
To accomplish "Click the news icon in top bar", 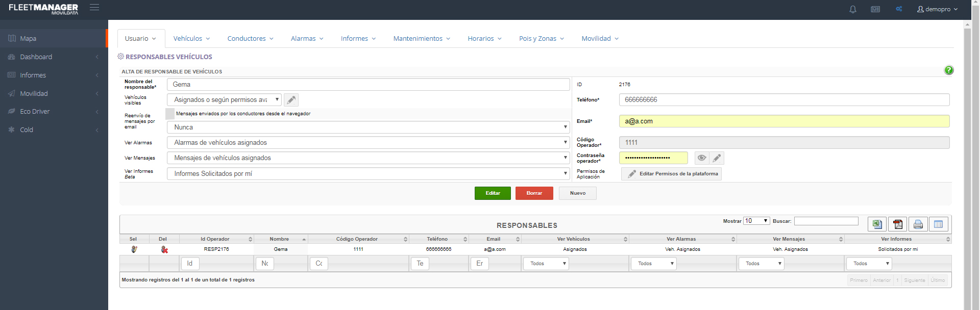I will [875, 9].
